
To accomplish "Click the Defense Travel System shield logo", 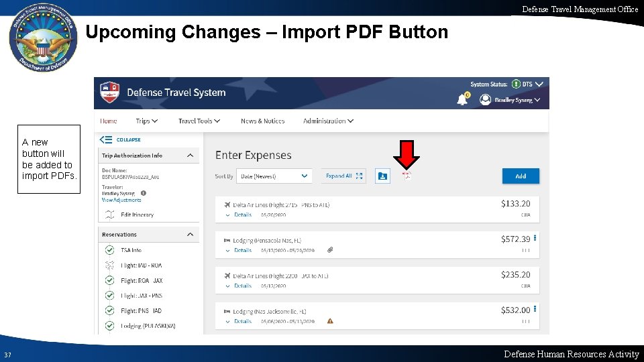I will [x=109, y=92].
